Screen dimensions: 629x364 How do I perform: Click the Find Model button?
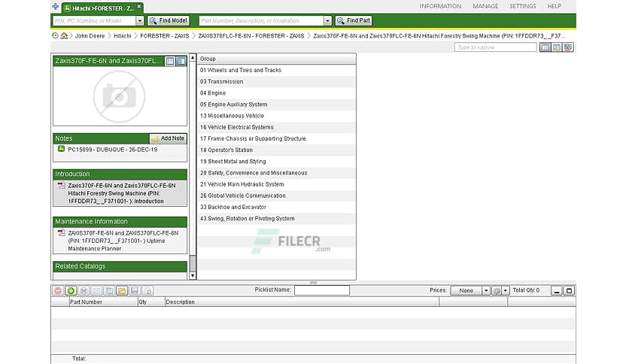169,20
